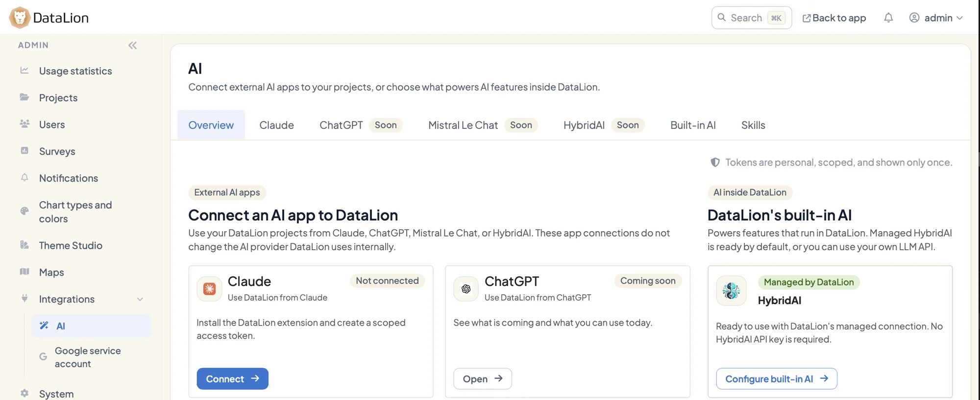Go to Maps admin page
Viewport: 980px width, 400px height.
tap(51, 272)
